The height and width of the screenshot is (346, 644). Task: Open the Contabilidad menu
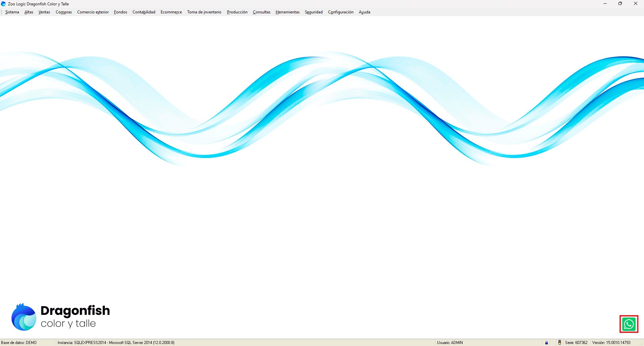pos(144,12)
